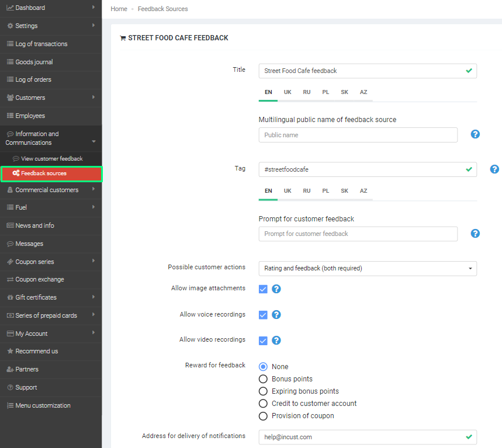Open Possible customer actions dropdown
502x448 pixels.
pos(368,269)
